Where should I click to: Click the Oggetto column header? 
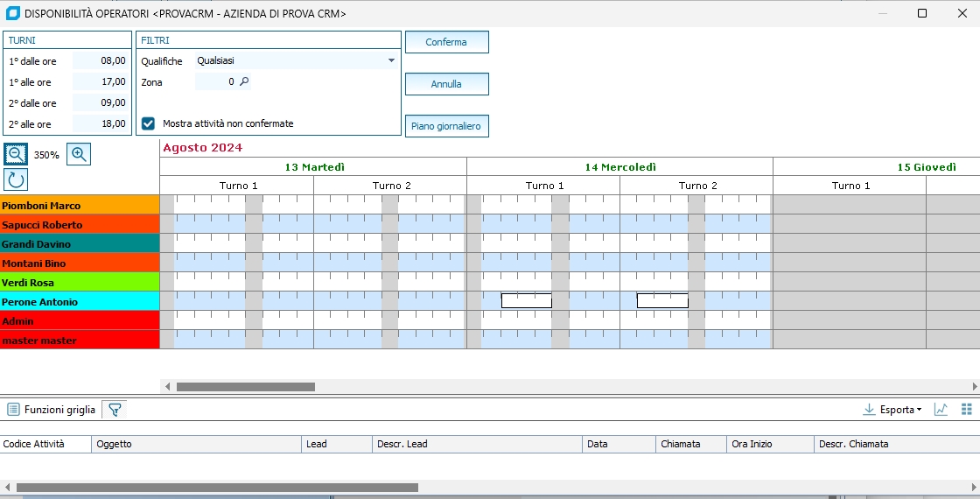click(x=196, y=444)
